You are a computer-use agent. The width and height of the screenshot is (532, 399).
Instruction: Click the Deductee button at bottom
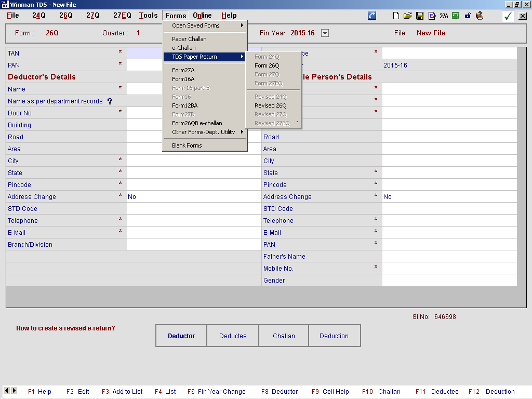[233, 336]
